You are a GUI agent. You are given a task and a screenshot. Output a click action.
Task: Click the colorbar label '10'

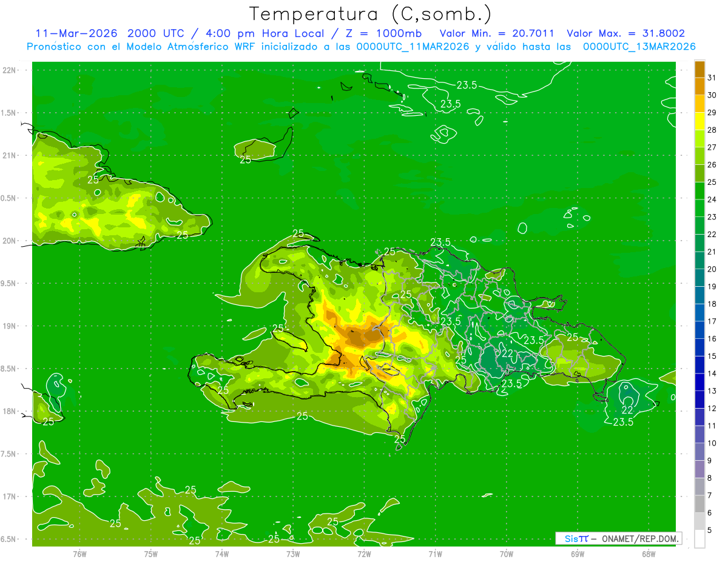point(712,444)
